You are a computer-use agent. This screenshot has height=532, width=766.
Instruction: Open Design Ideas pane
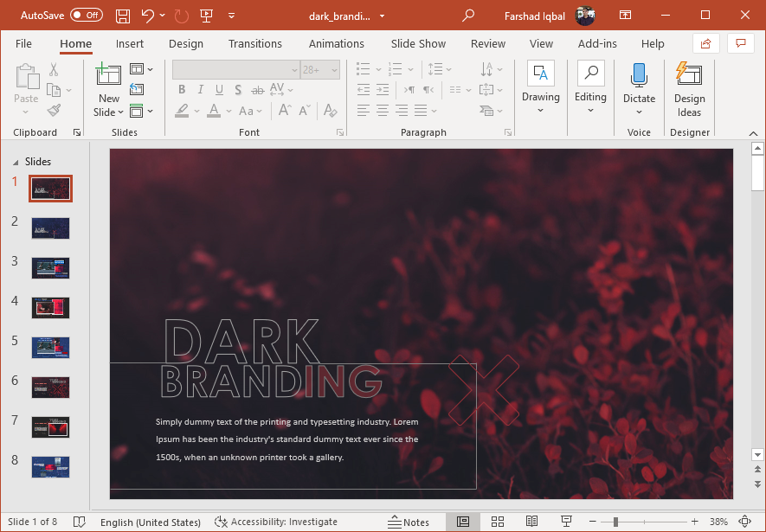tap(689, 89)
